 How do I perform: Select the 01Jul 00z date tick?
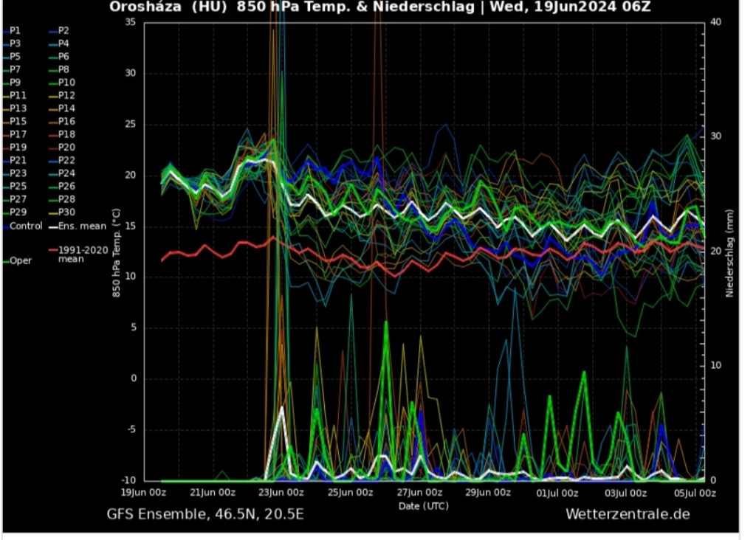pyautogui.click(x=557, y=493)
